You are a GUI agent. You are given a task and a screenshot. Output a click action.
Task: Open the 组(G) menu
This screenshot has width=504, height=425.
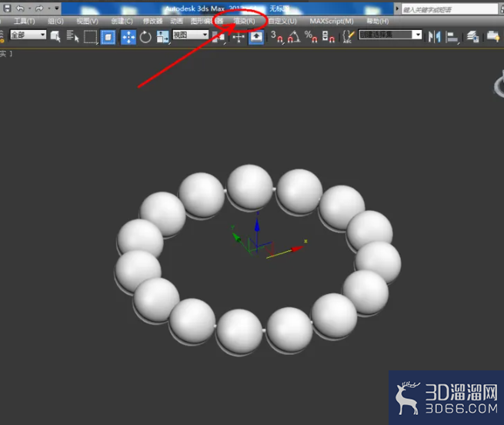pyautogui.click(x=55, y=22)
